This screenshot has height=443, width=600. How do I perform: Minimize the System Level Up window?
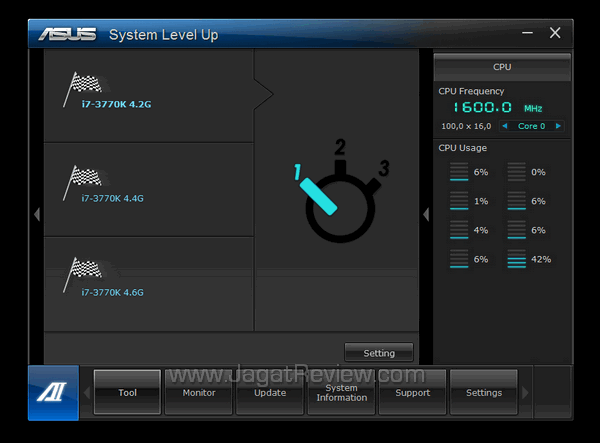click(527, 33)
